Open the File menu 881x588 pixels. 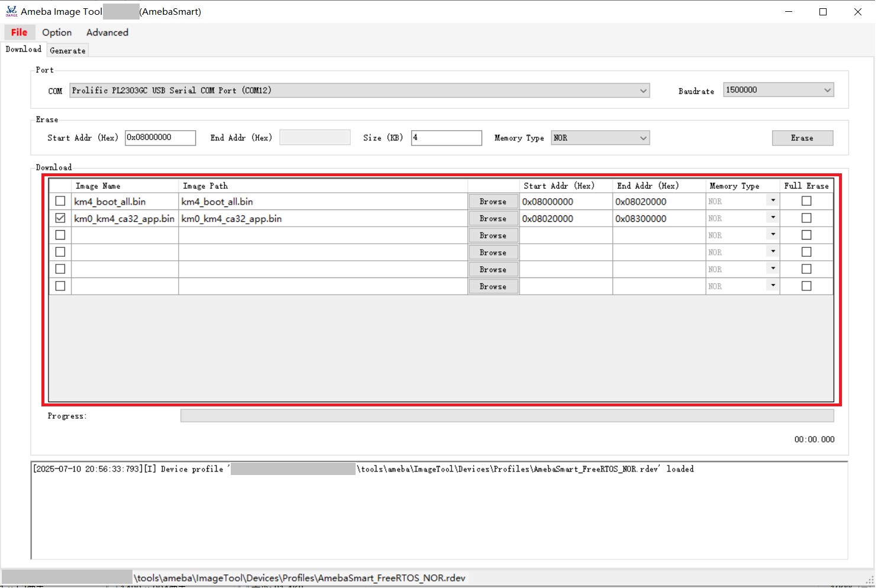[x=20, y=33]
